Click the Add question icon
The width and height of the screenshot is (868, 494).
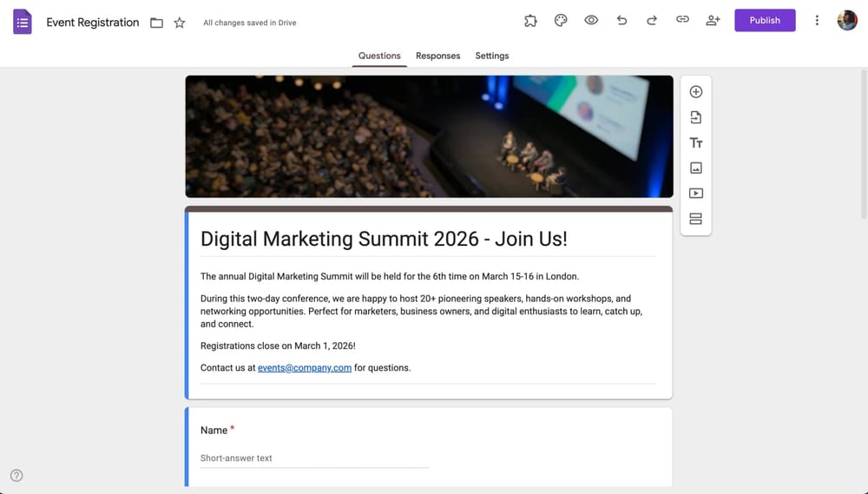point(695,92)
